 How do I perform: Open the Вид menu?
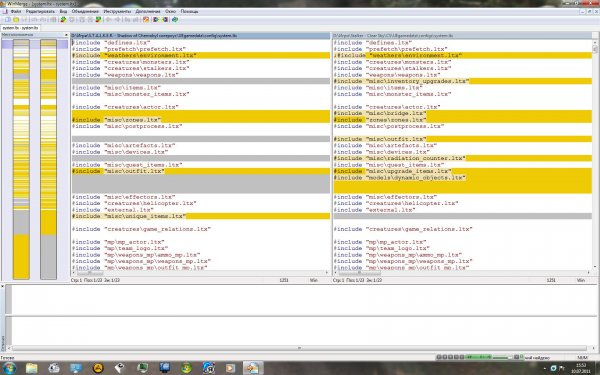[63, 11]
